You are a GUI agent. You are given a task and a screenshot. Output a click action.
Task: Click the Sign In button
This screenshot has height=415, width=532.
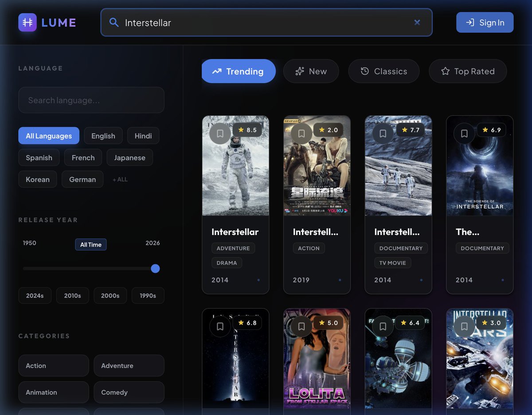point(485,22)
